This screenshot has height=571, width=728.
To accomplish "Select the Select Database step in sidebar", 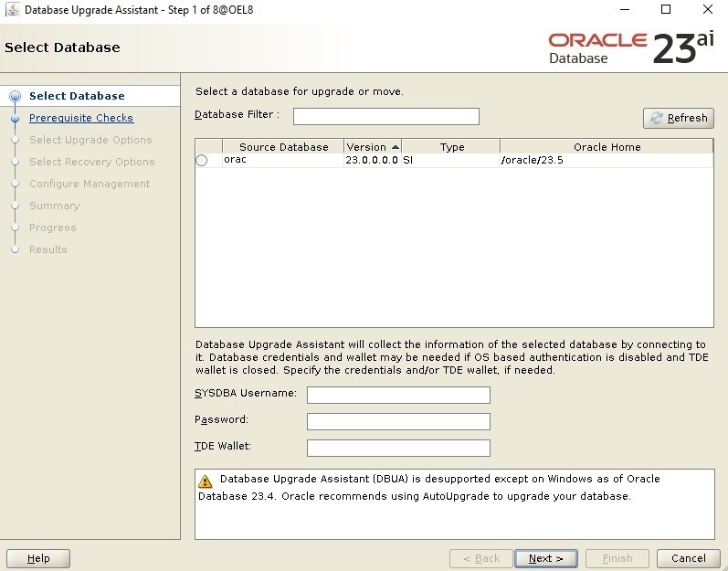I will click(77, 96).
